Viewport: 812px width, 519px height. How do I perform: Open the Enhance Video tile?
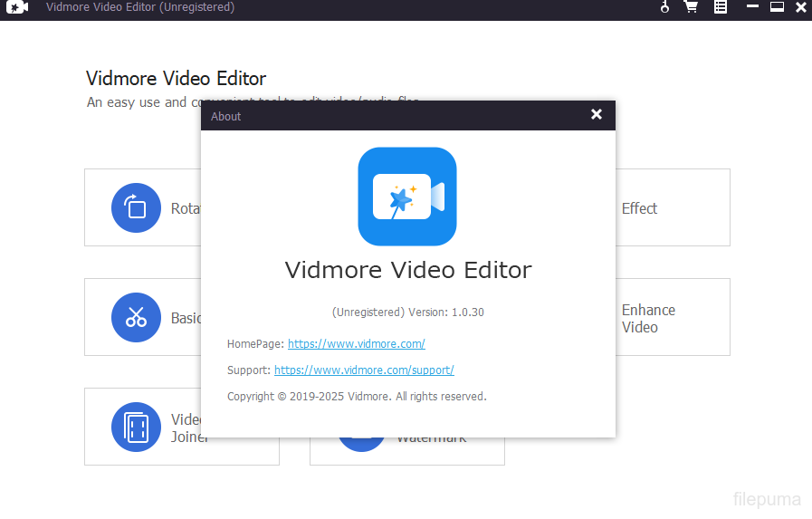coord(673,318)
